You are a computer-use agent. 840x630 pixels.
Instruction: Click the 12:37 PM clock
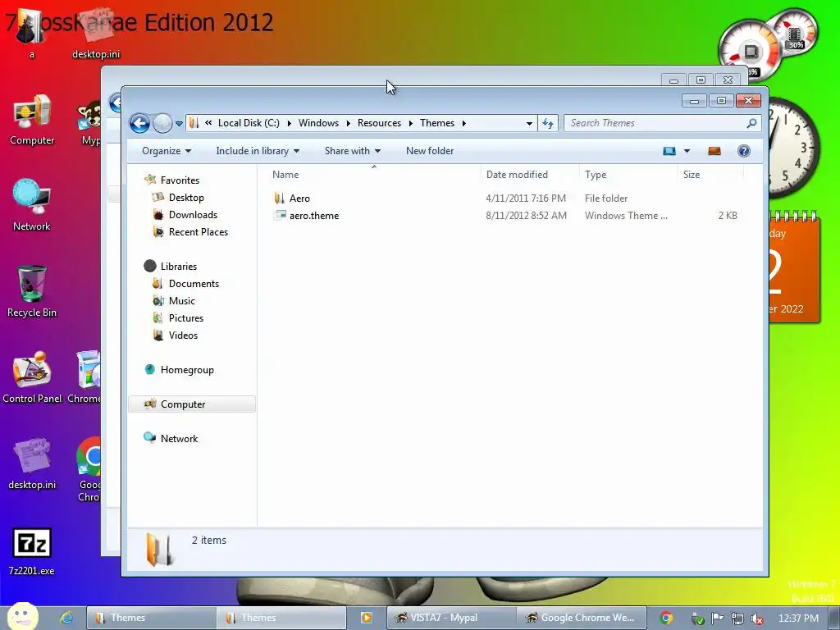(x=798, y=619)
